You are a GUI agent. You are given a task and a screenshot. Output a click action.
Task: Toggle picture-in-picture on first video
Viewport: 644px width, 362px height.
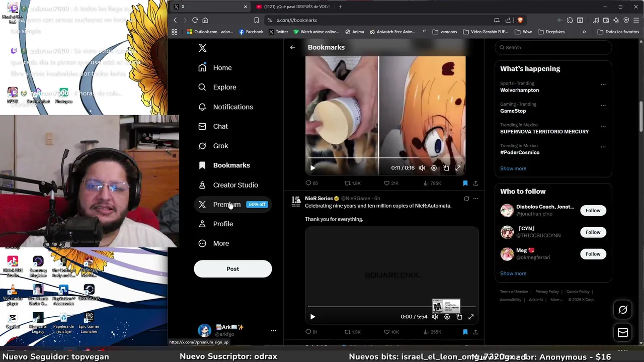[446, 168]
